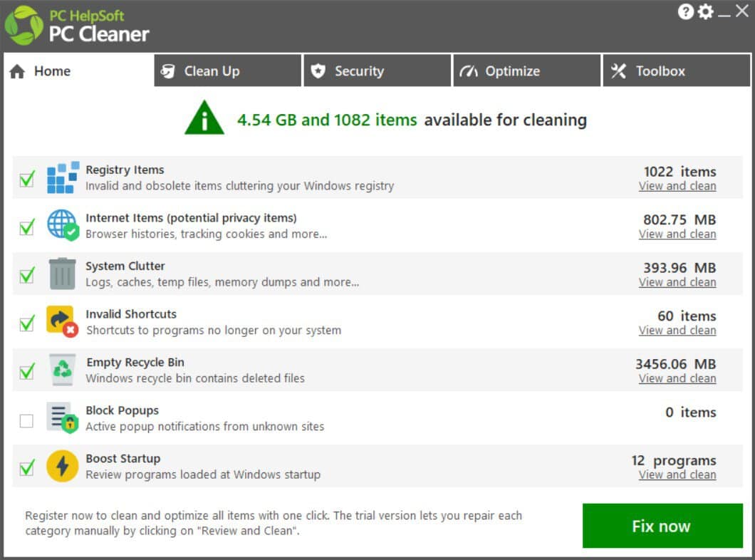Click the 'Block Popups' title
Screen dimensions: 755x560
pos(123,410)
